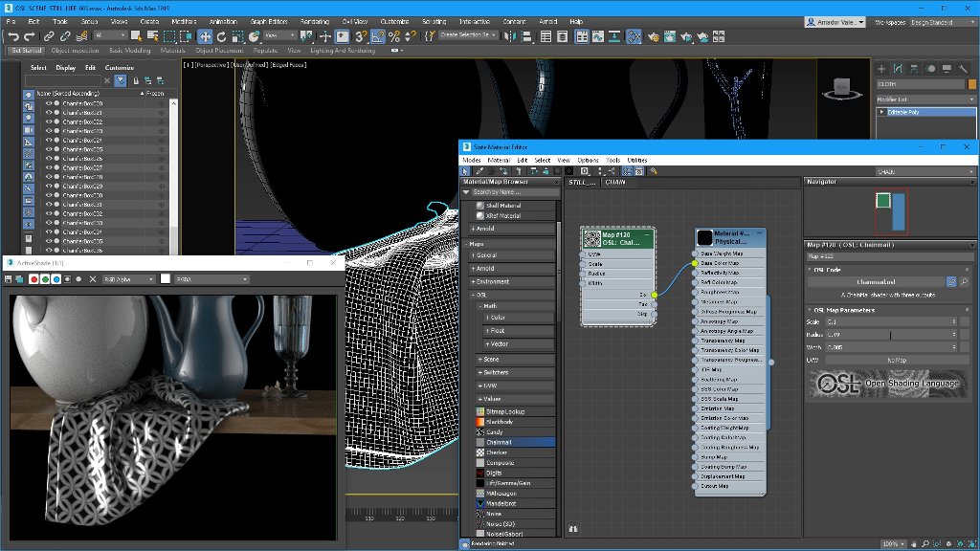The height and width of the screenshot is (551, 980).
Task: Select the Bind to Space Warp tool
Action: point(81,37)
